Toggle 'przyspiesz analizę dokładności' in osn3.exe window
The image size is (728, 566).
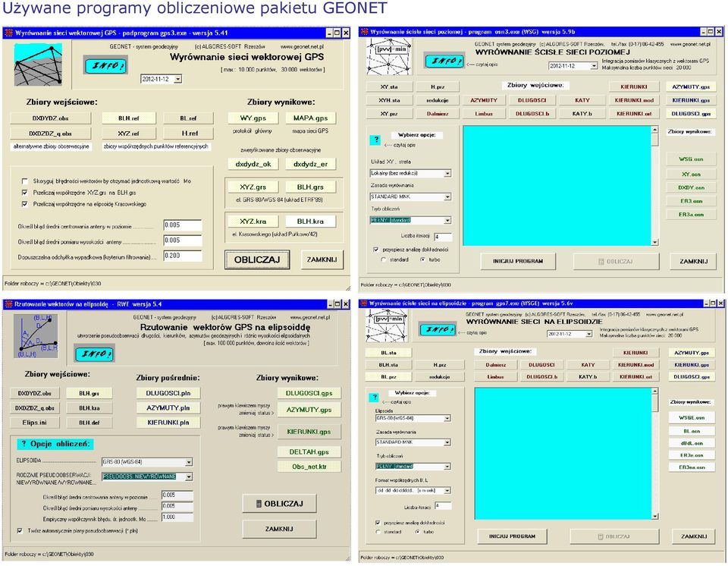point(375,250)
